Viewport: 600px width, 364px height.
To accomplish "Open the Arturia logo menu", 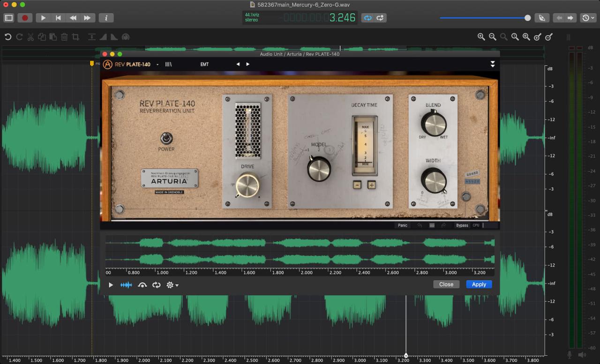I will (x=108, y=64).
